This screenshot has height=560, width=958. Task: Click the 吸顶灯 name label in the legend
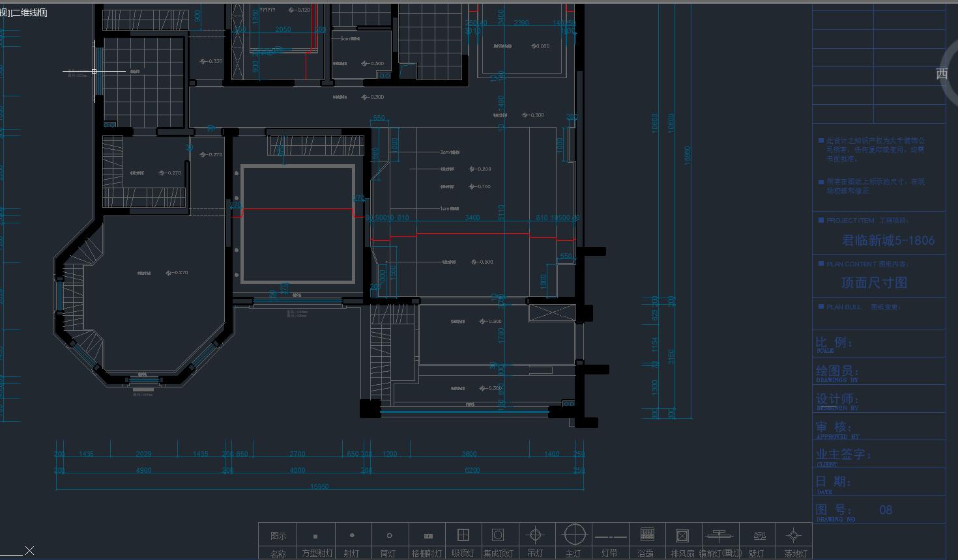click(463, 553)
